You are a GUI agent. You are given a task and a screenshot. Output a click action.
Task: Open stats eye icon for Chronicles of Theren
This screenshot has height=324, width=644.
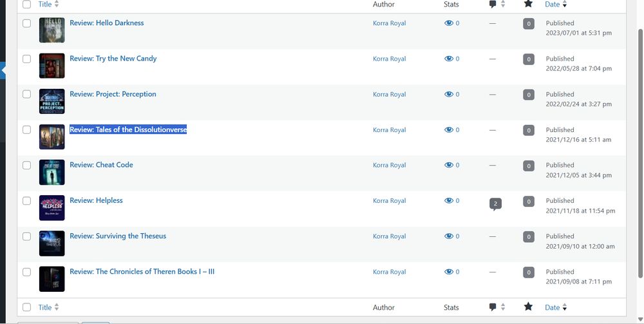click(448, 272)
